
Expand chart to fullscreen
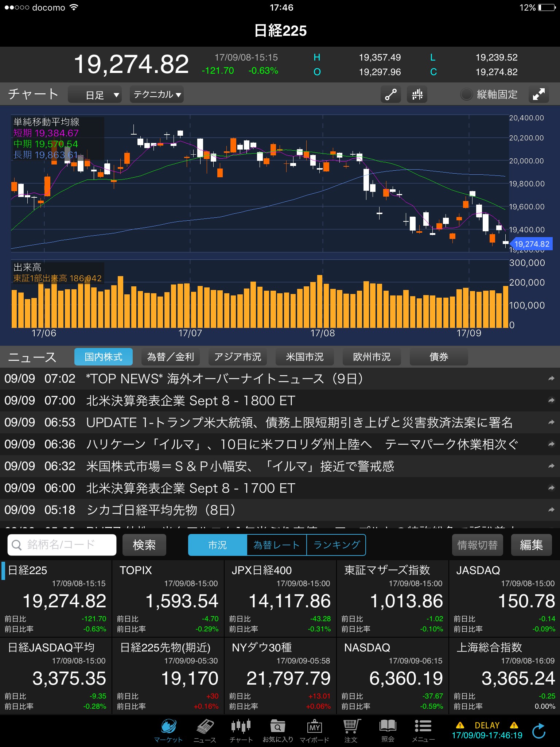pos(538,94)
